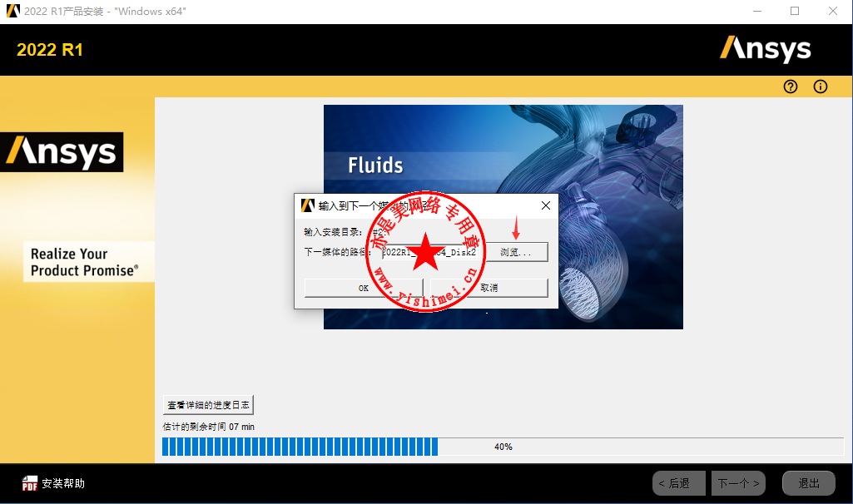Open the help question mark icon

(791, 86)
